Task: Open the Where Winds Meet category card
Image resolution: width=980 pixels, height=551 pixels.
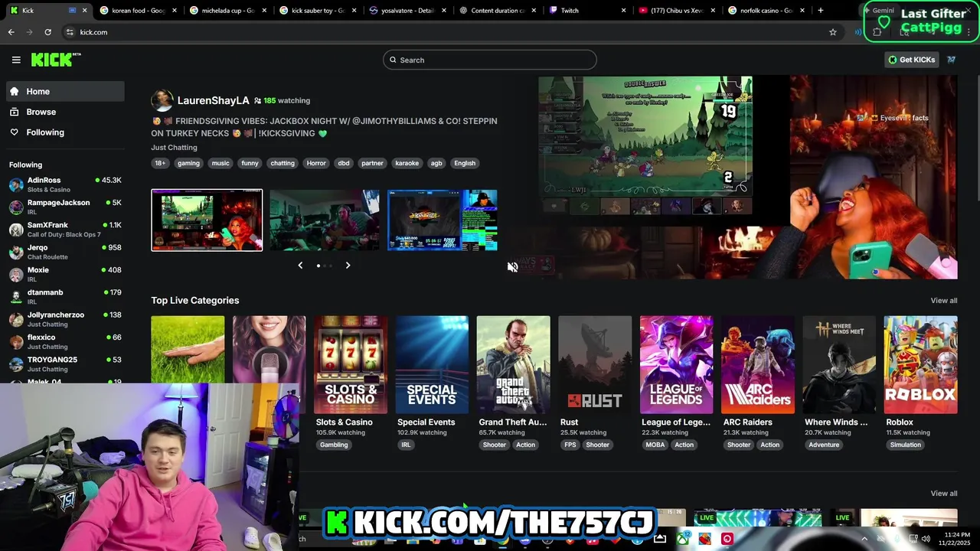Action: [x=839, y=365]
